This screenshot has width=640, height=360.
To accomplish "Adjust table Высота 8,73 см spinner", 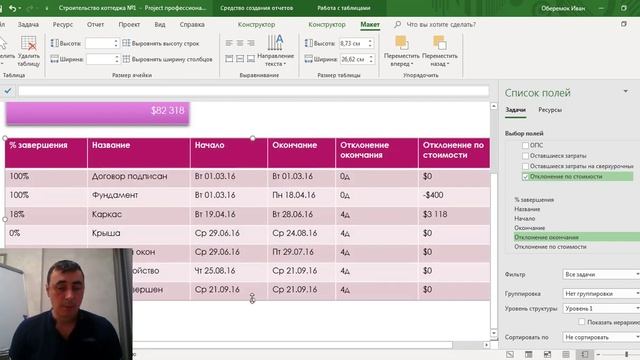I will (370, 43).
